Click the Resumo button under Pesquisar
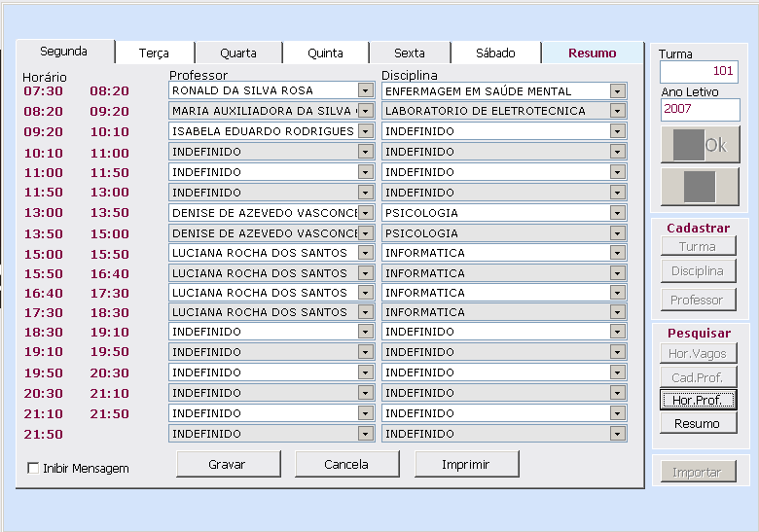This screenshot has width=759, height=532. pyautogui.click(x=697, y=423)
